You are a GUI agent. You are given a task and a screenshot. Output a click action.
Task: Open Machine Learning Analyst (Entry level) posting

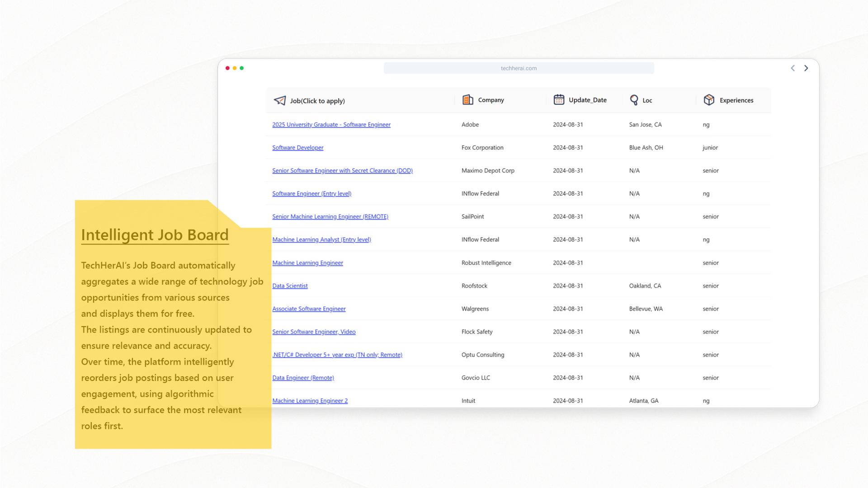click(321, 239)
